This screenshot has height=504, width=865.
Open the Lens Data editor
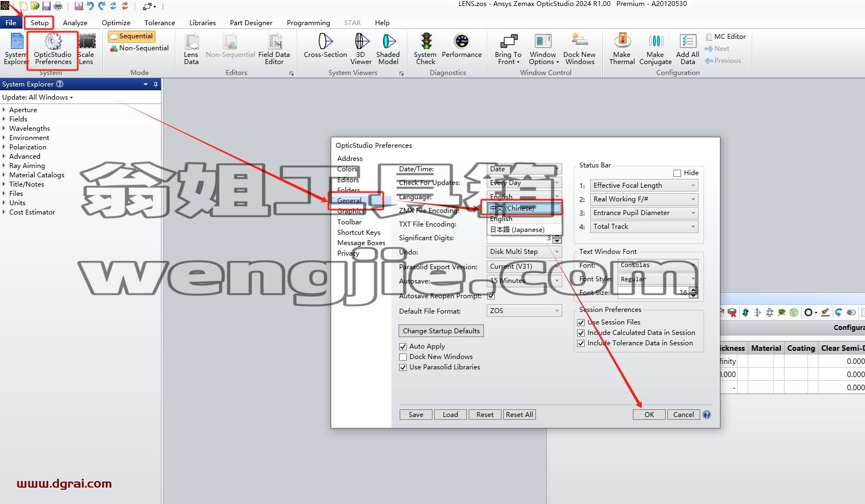tap(191, 49)
